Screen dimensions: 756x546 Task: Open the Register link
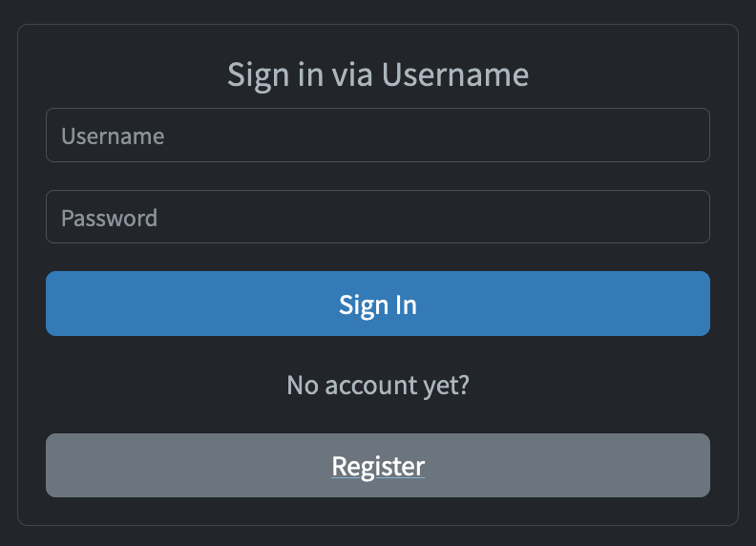point(378,466)
